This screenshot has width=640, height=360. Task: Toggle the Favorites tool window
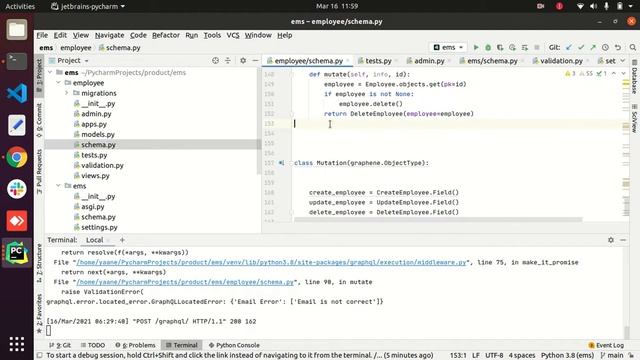(39, 313)
